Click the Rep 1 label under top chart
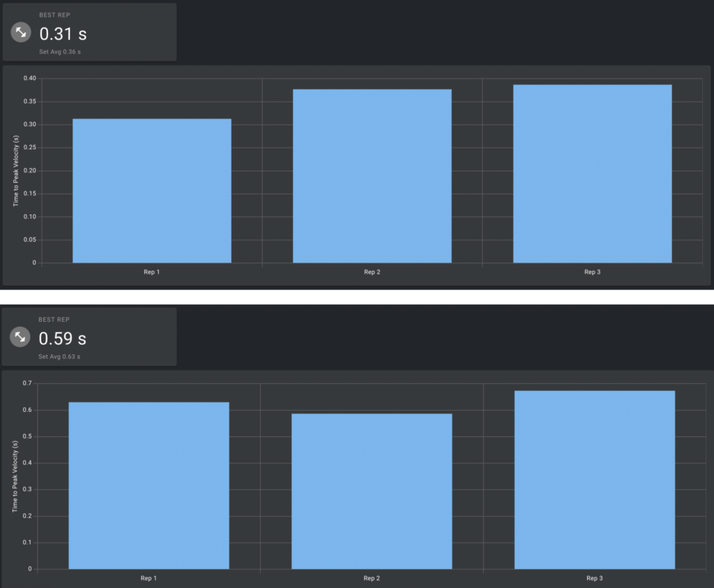Viewport: 714px width, 588px height. 151,272
